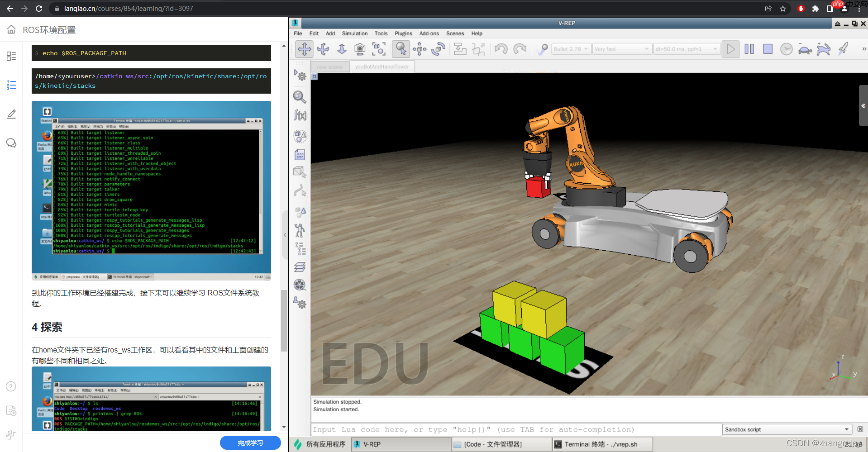
Task: Activate the object rotation tool
Action: tap(438, 49)
